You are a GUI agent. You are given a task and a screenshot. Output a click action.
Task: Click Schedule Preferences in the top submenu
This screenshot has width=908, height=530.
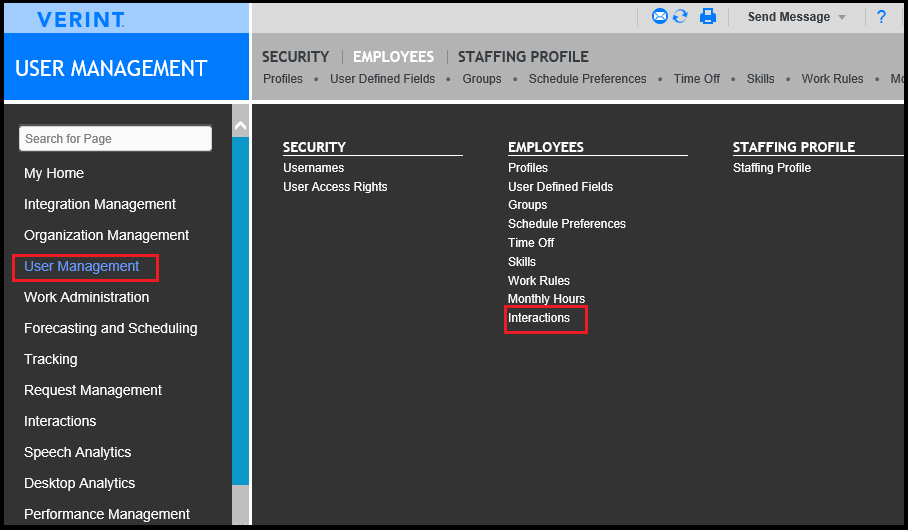(587, 79)
